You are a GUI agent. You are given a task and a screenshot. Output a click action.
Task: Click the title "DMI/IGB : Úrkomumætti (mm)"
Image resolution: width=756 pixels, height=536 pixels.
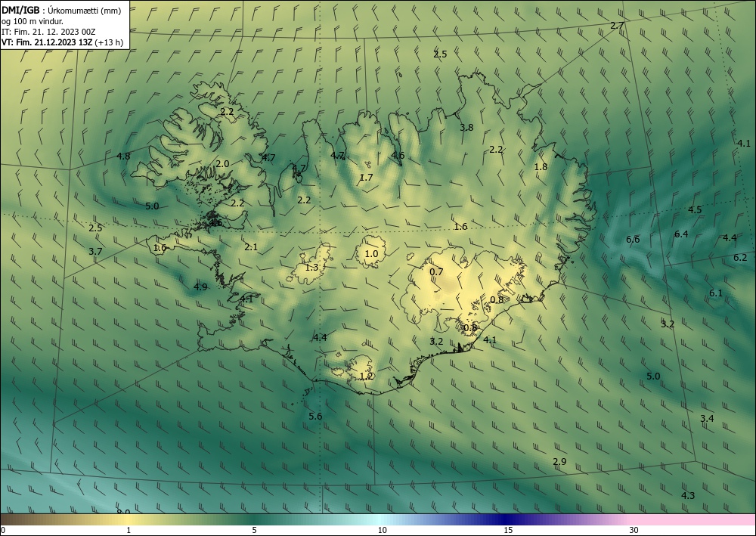pos(61,11)
